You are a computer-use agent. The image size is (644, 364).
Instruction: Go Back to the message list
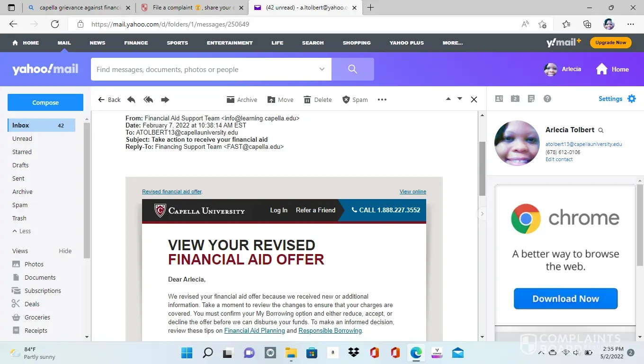click(109, 100)
